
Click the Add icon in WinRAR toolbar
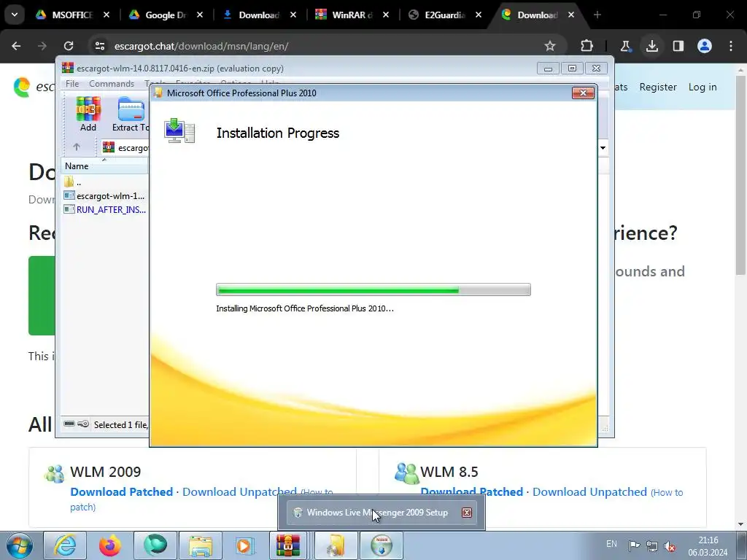(x=88, y=113)
